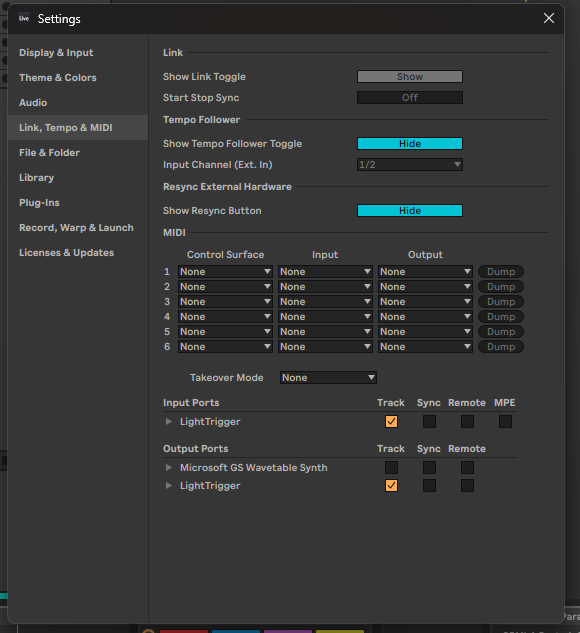This screenshot has width=580, height=633.
Task: Enable Remote for LightTrigger output port
Action: 467,485
